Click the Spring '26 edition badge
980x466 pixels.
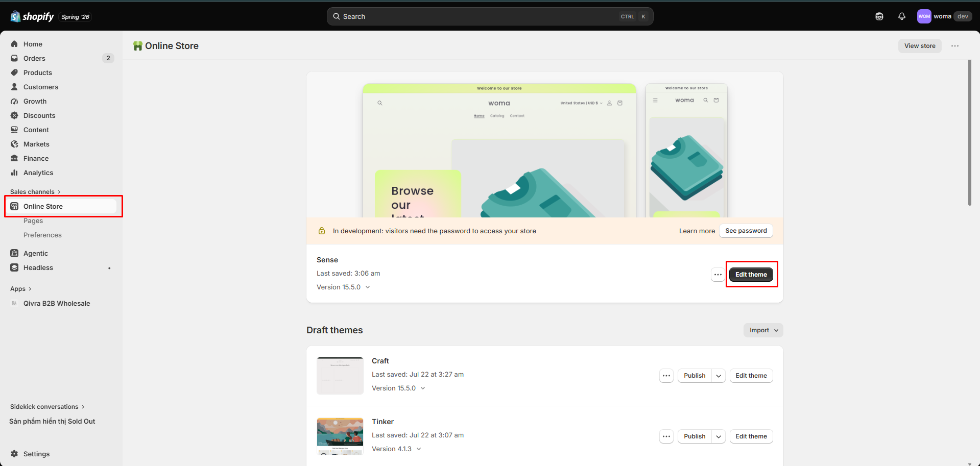[76, 17]
